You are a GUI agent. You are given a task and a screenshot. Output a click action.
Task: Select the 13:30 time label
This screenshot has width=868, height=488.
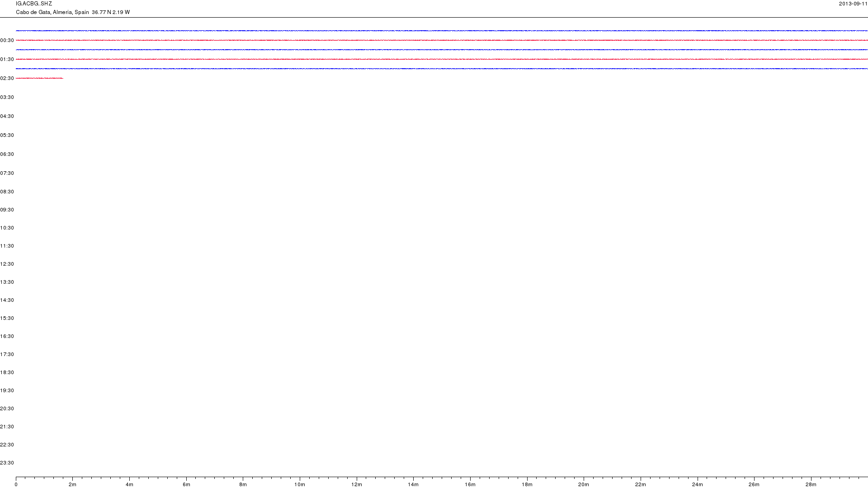pyautogui.click(x=7, y=282)
